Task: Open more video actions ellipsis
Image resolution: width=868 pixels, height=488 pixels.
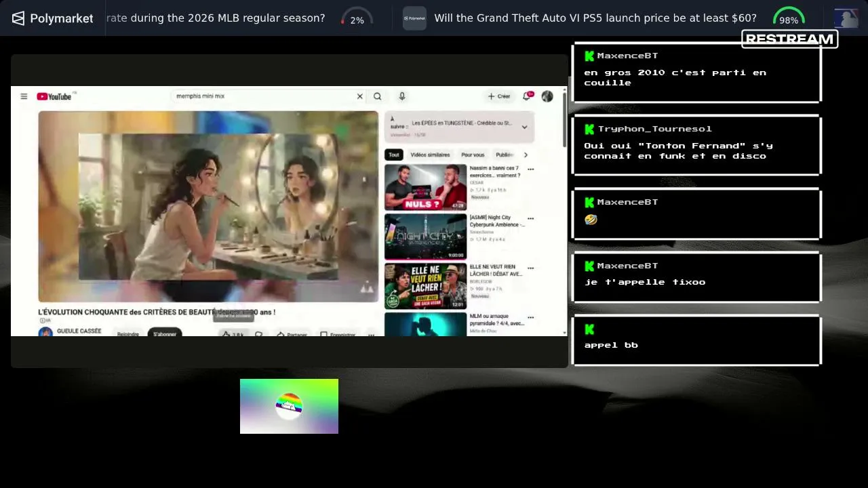Action: [x=371, y=334]
